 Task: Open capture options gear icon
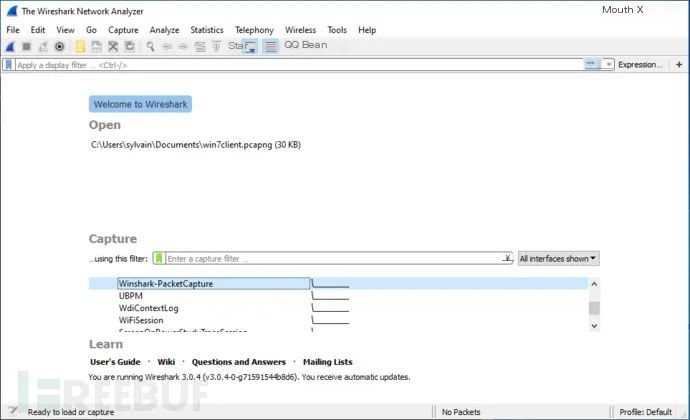(x=59, y=46)
